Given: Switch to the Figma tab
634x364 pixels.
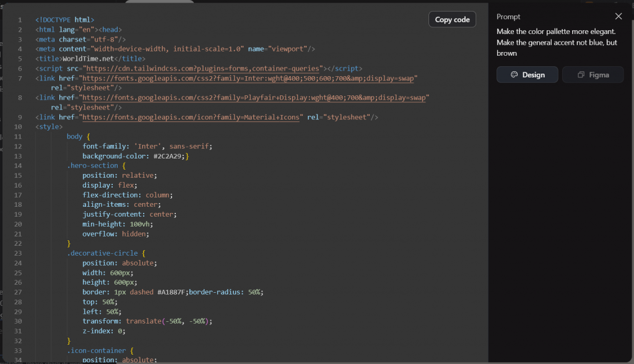Looking at the screenshot, I should (x=593, y=75).
